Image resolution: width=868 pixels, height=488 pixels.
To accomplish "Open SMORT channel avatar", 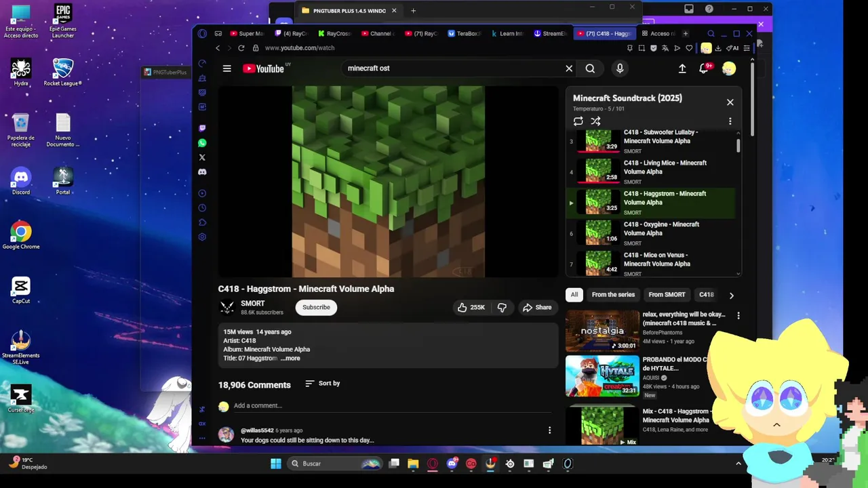I will [227, 308].
